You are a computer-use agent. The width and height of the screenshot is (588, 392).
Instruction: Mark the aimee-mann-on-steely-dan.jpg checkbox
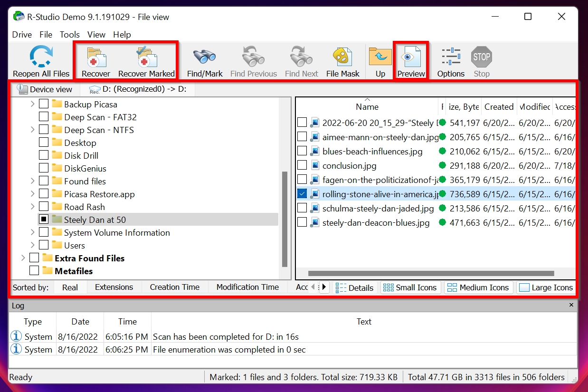tap(302, 137)
